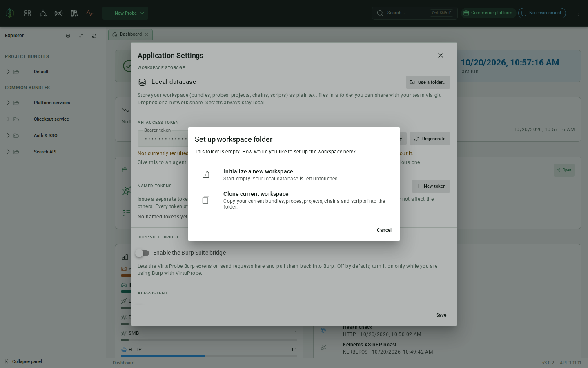The height and width of the screenshot is (368, 588).
Task: Collapse the Explorer panel
Action: click(x=23, y=361)
